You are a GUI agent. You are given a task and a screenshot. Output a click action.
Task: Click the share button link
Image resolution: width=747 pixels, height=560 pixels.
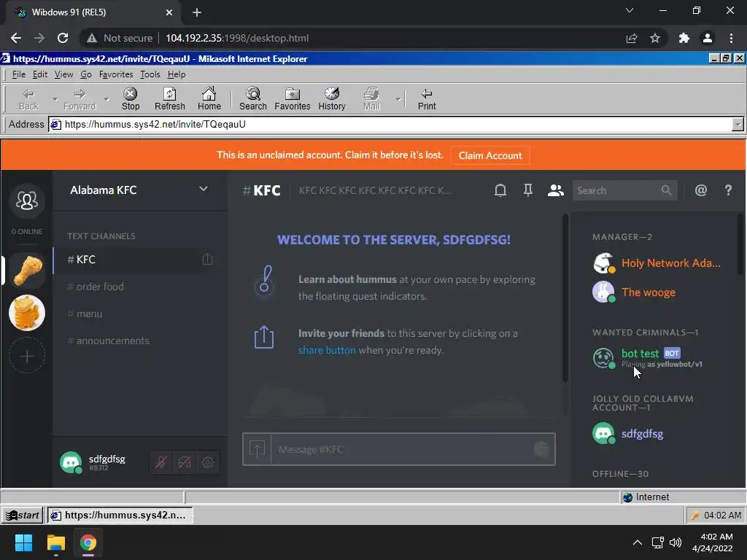pyautogui.click(x=327, y=350)
